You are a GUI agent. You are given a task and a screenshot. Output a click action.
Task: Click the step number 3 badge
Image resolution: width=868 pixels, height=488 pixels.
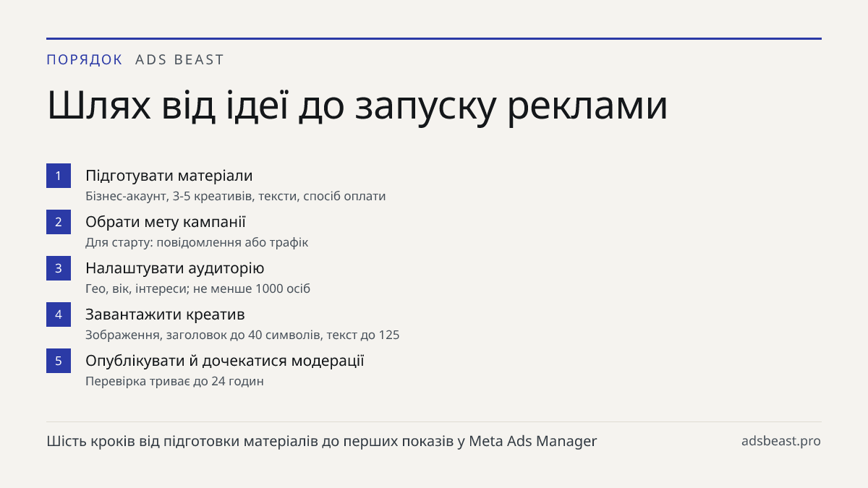pos(59,268)
